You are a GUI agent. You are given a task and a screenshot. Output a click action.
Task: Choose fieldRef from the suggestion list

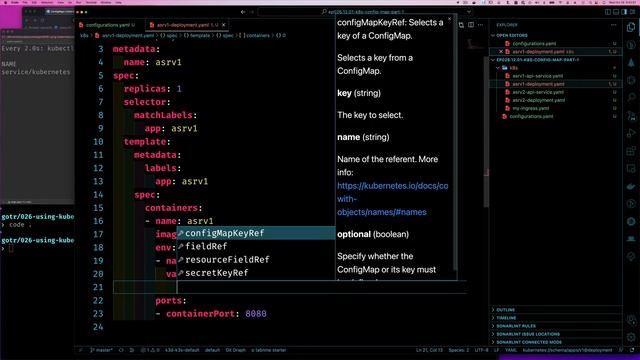256,246
